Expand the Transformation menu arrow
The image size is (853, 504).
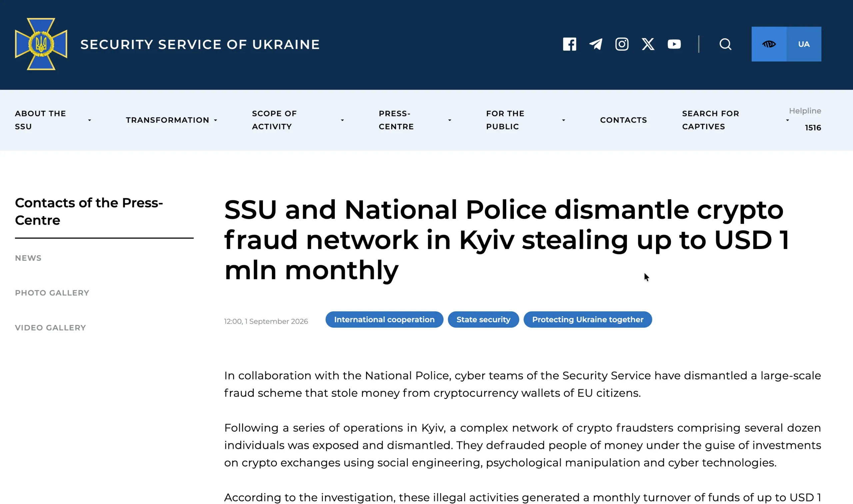coord(216,120)
